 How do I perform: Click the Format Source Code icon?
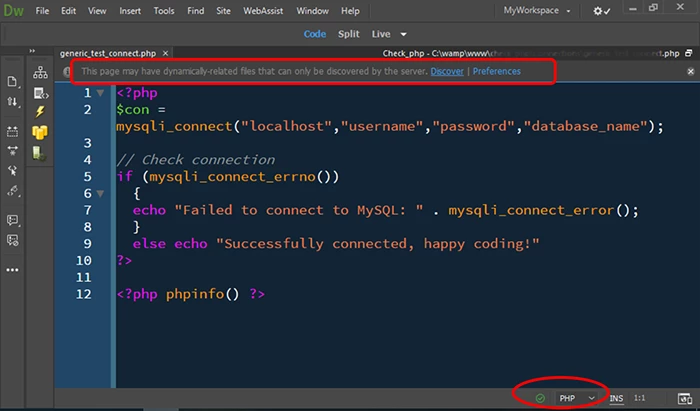12,151
